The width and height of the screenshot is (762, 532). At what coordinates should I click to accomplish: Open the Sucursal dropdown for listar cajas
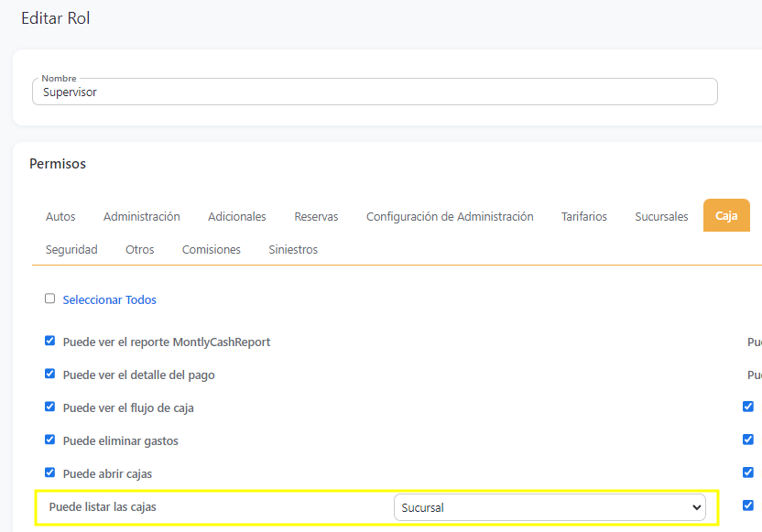coord(550,507)
